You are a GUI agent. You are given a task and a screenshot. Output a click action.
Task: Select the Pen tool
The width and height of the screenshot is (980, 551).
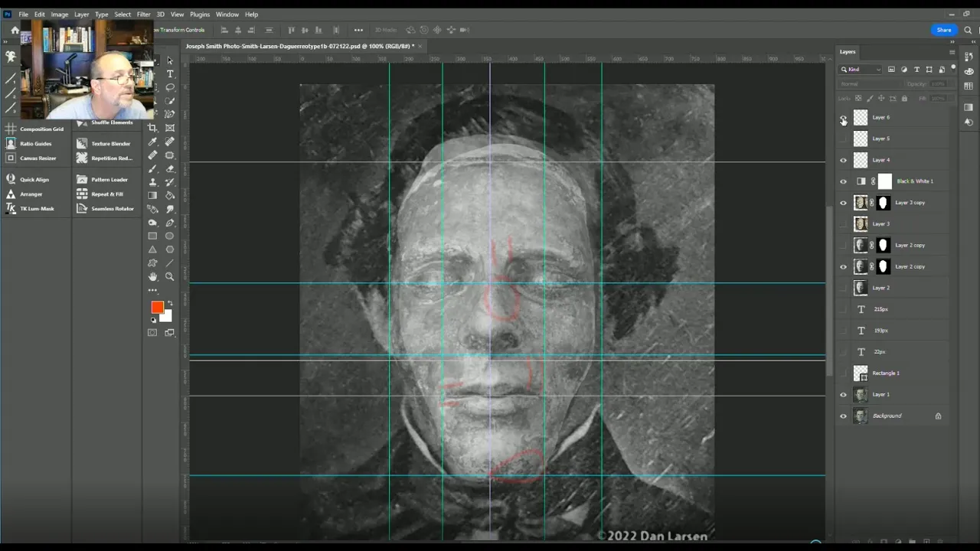click(x=170, y=222)
